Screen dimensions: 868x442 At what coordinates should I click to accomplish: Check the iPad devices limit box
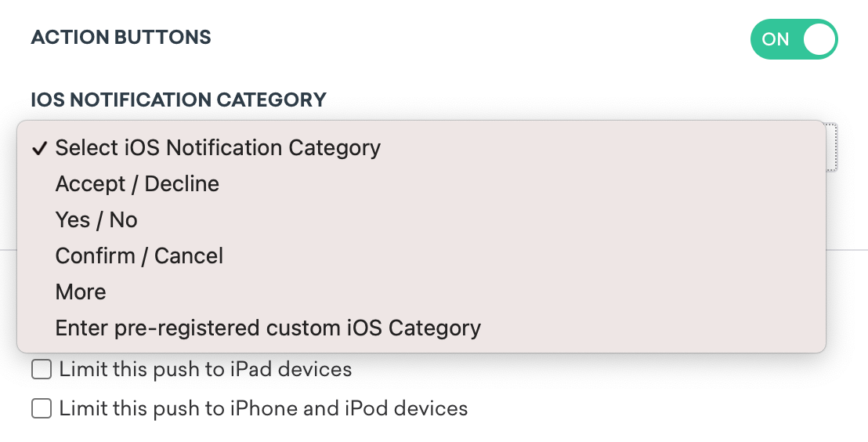coord(42,369)
